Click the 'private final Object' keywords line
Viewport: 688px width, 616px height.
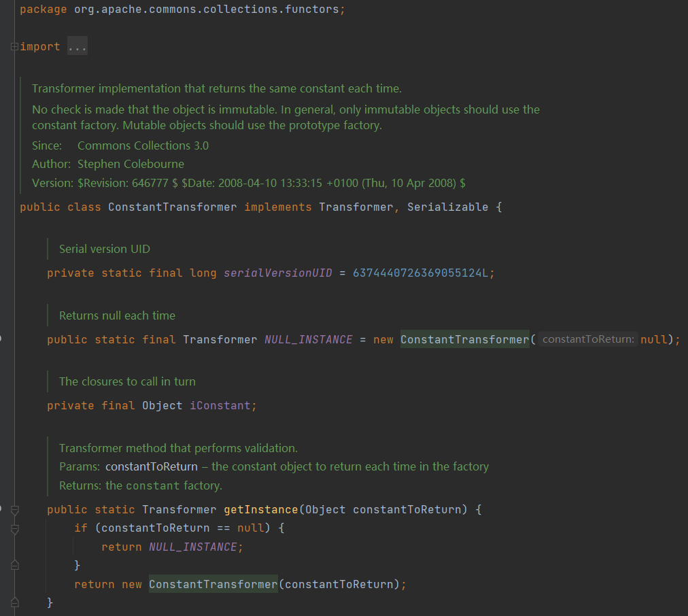pyautogui.click(x=114, y=405)
